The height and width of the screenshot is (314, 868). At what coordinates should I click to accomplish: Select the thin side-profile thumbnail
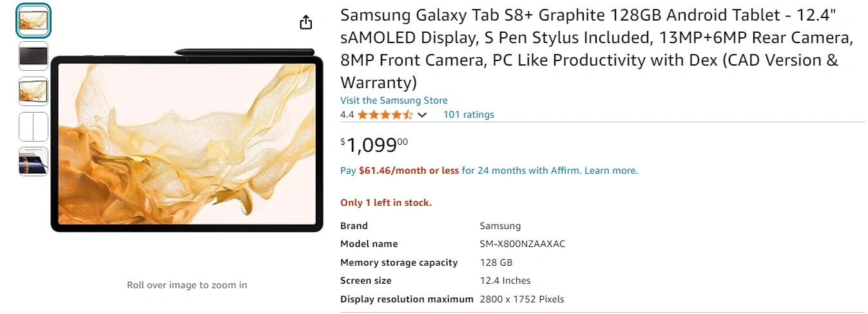tap(34, 126)
